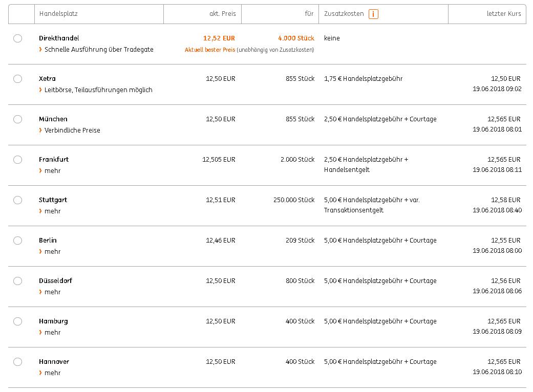Screen dimensions: 533x392
Task: Open 'Leitbörse, Teilausführungen möglich' link
Action: point(98,90)
